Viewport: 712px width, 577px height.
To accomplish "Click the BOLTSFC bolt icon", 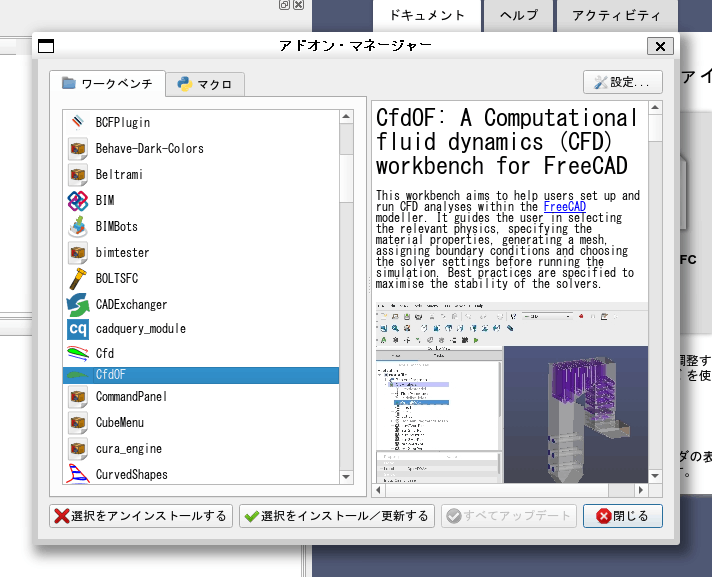I will (x=78, y=278).
